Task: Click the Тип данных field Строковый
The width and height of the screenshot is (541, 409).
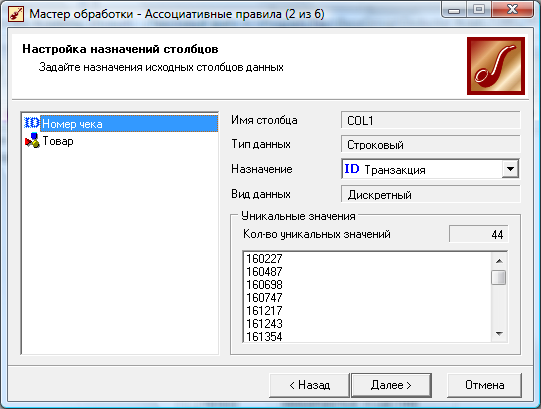Action: (430, 145)
